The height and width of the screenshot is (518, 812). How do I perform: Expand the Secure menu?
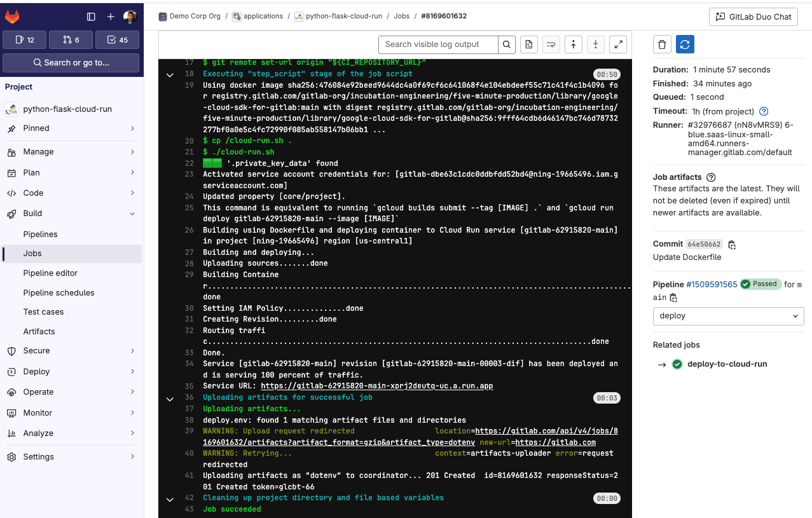tap(71, 351)
